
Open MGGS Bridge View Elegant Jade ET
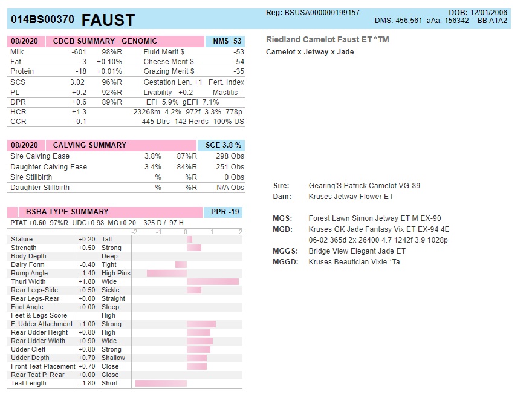(x=357, y=251)
